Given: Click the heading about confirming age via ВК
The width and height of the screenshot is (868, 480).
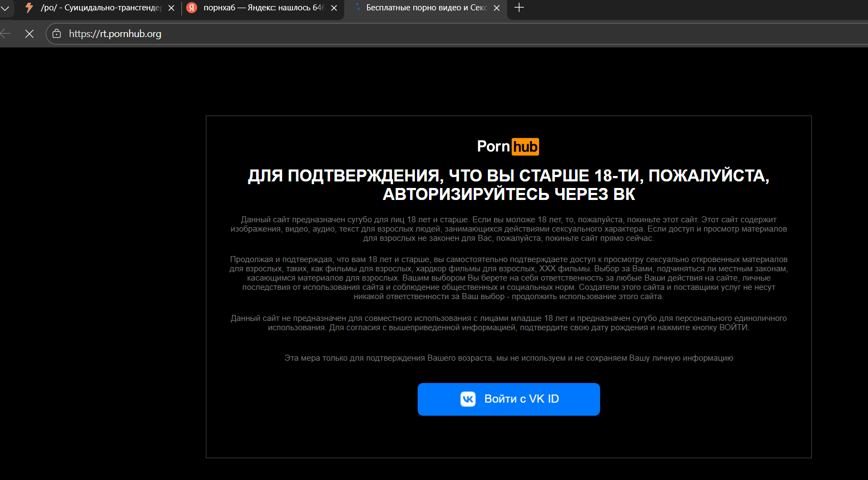Looking at the screenshot, I should coord(509,185).
